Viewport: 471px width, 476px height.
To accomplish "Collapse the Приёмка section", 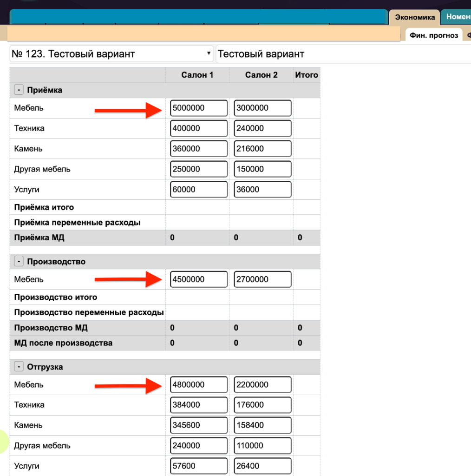I will click(x=19, y=90).
